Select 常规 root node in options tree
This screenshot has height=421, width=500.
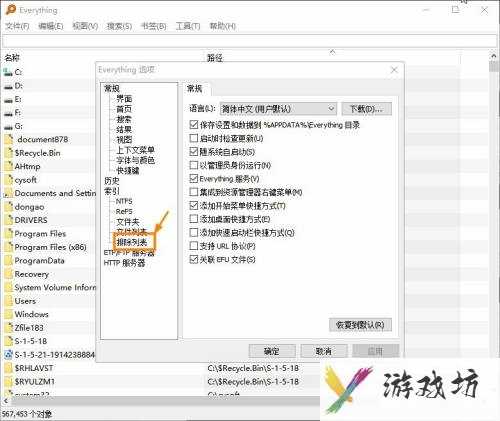(x=112, y=88)
